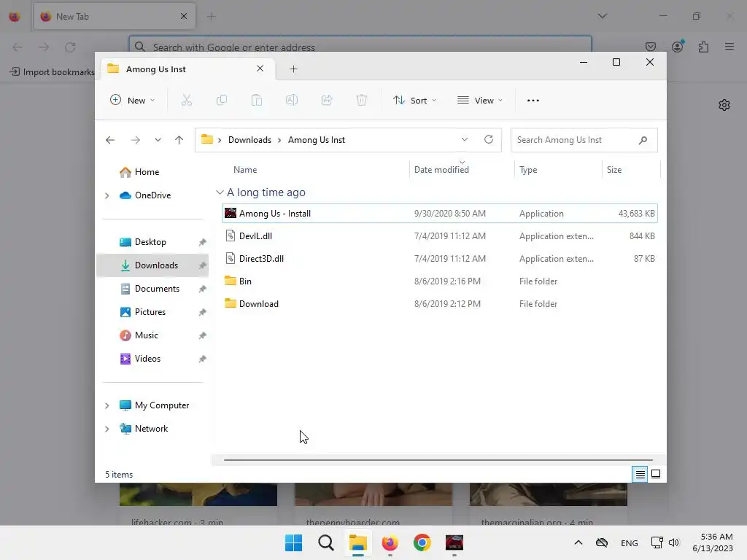Click the volume speaker tray icon
747x560 pixels.
coord(673,542)
